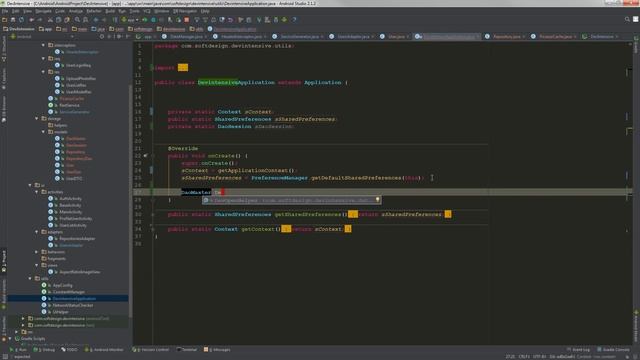This screenshot has height=360, width=640.
Task: Collapse the storage folder in project tree
Action: (x=37, y=119)
